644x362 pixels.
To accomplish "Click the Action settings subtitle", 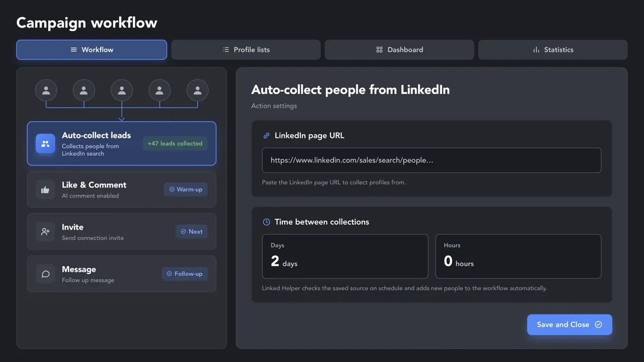I will coord(274,106).
